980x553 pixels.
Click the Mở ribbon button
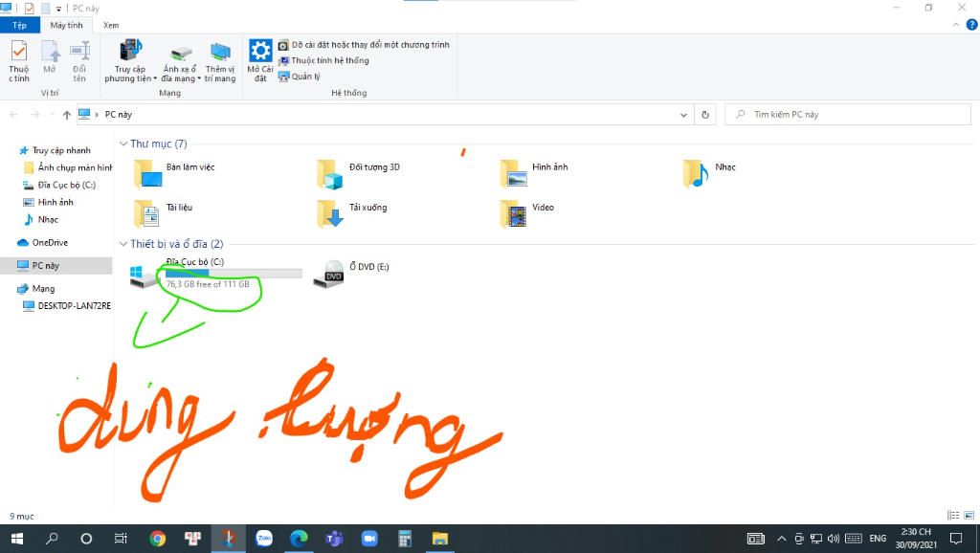(x=50, y=57)
